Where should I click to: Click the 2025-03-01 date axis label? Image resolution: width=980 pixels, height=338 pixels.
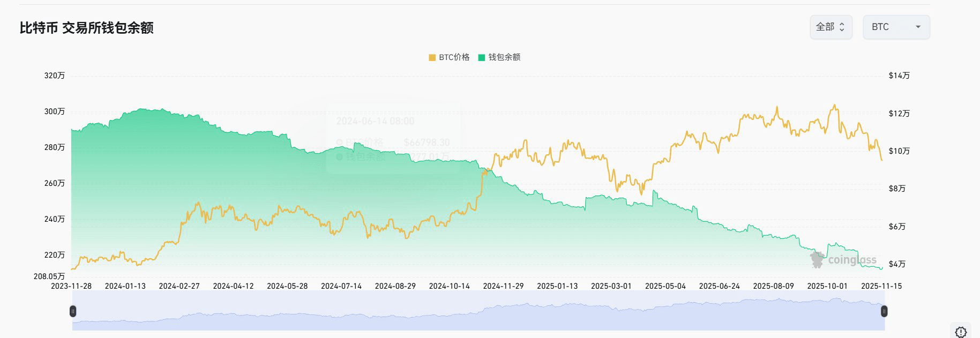[611, 286]
